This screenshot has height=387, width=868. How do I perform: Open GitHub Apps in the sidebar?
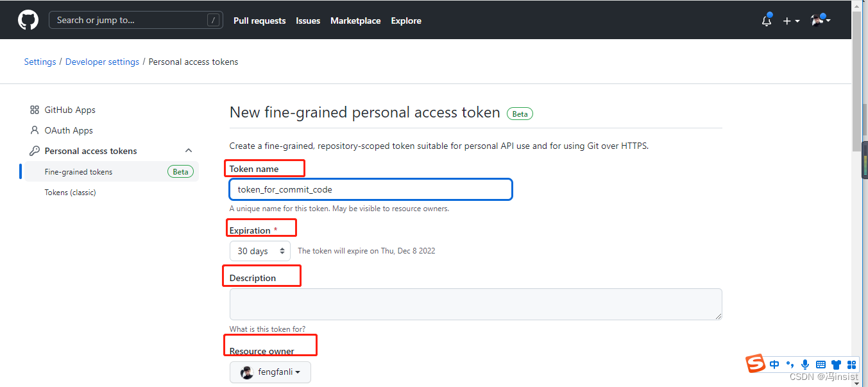point(70,110)
